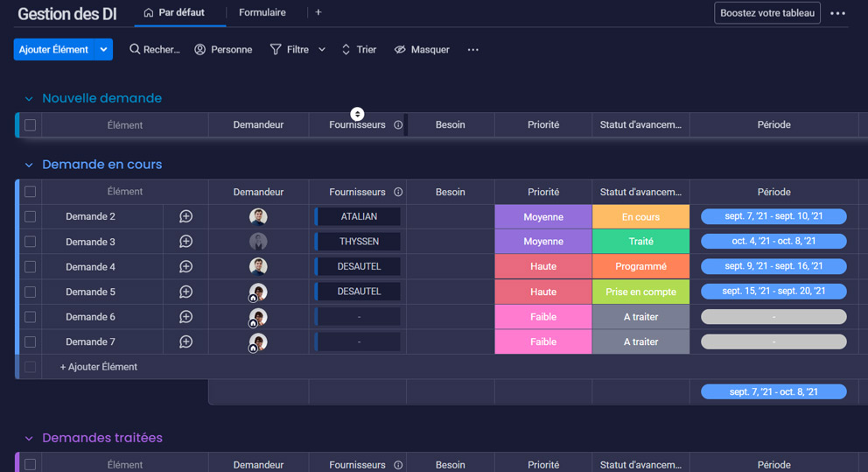The image size is (868, 472).
Task: Click Ajouter Élément blue button
Action: 53,49
